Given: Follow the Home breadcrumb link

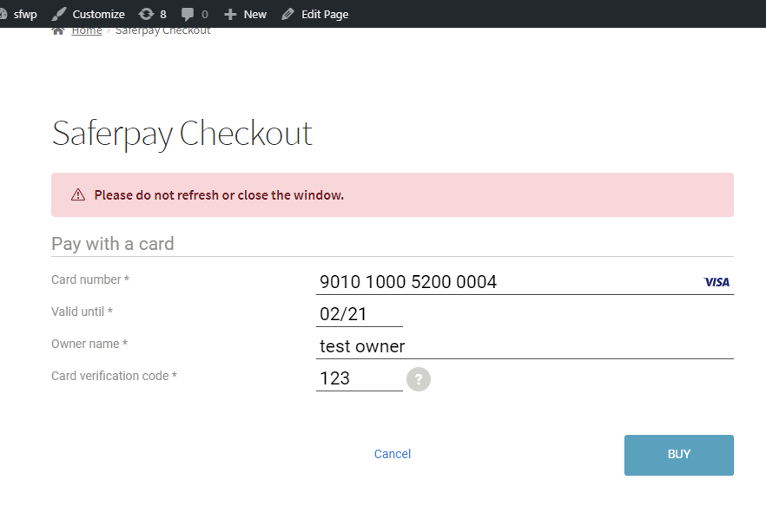Looking at the screenshot, I should click(x=87, y=30).
